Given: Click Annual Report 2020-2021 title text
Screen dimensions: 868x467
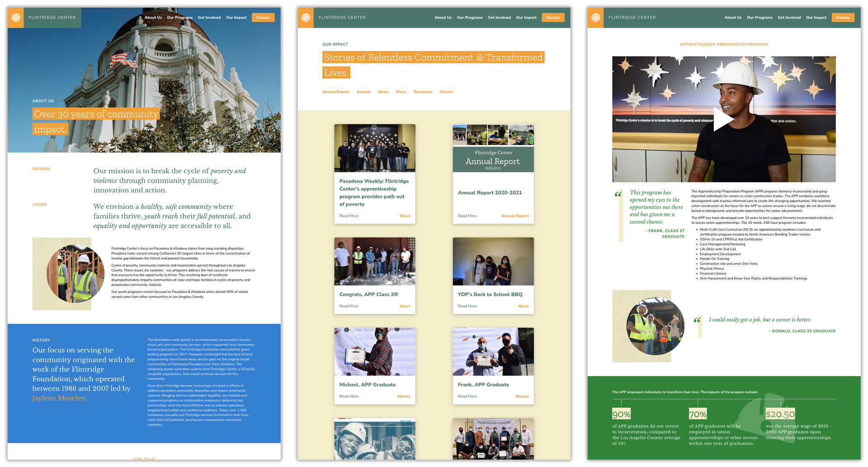Looking at the screenshot, I should coord(490,193).
